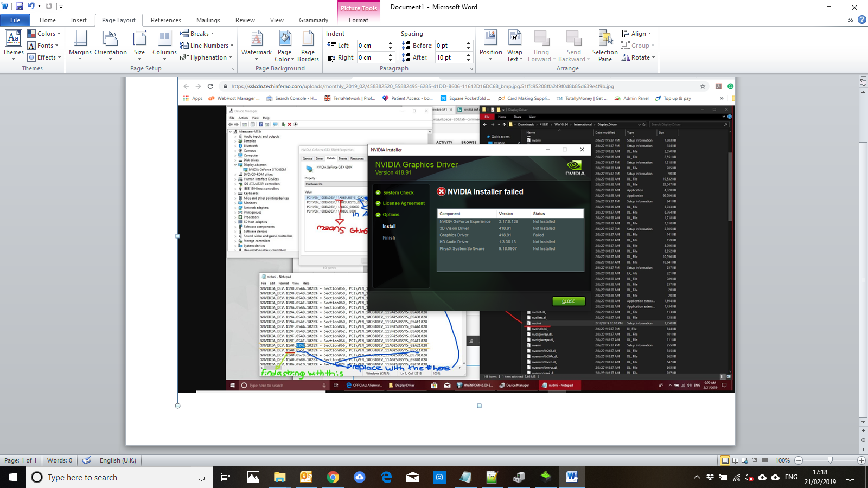
Task: Open Word Help
Action: 861,20
